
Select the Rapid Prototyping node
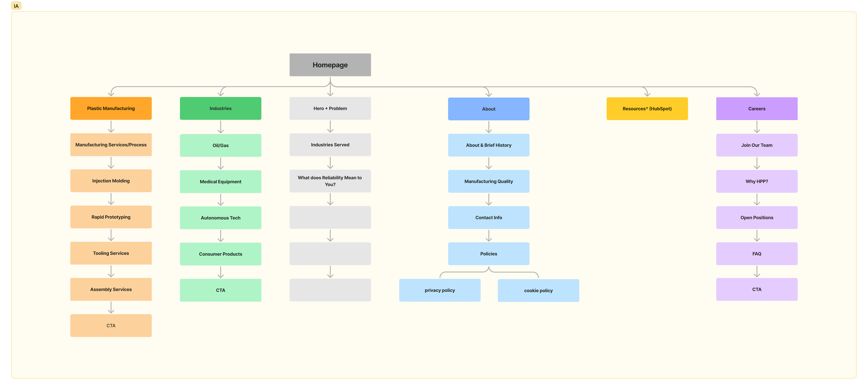(111, 217)
